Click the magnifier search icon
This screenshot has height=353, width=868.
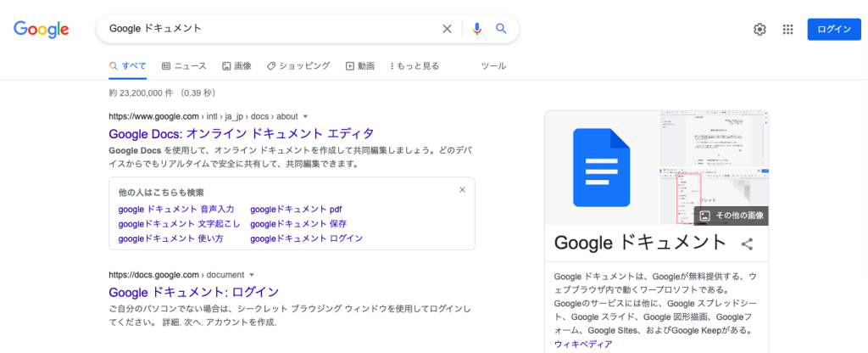501,29
